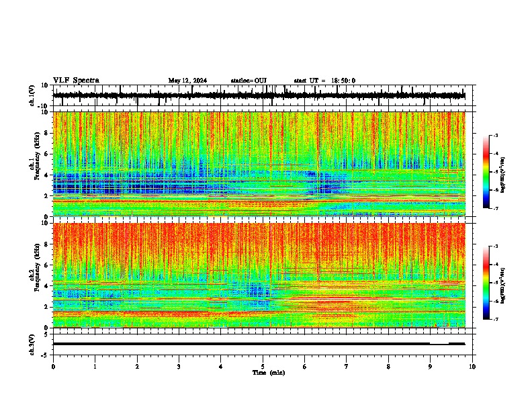Click time axis tick label '0'

pyautogui.click(x=53, y=367)
